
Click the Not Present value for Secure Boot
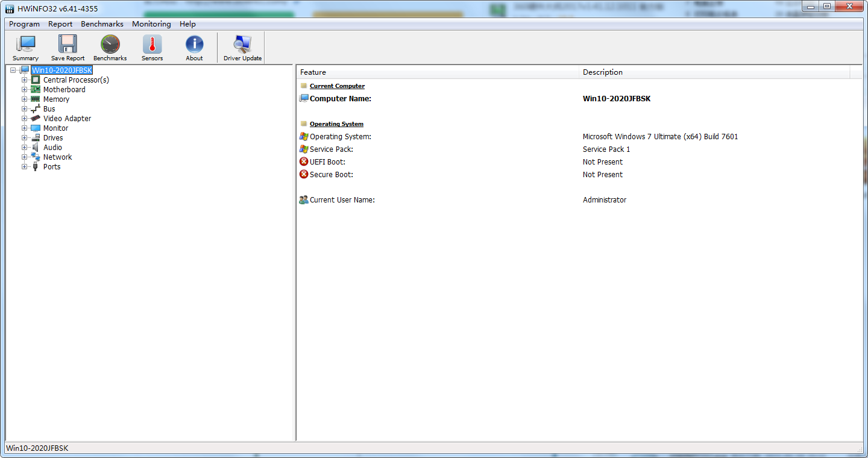[x=603, y=175]
